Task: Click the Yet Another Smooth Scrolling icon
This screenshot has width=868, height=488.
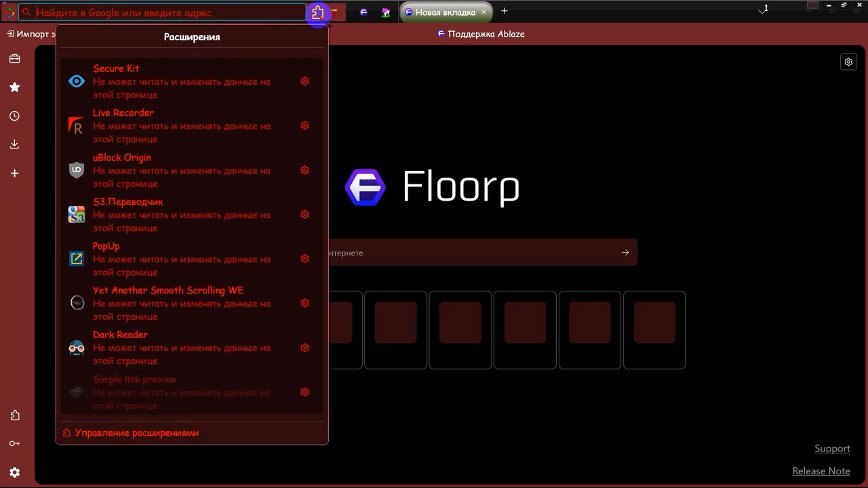Action: 77,303
